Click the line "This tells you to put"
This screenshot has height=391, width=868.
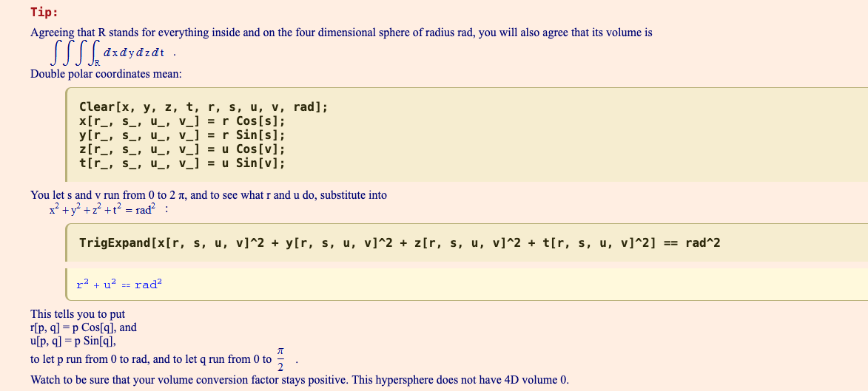[x=78, y=315]
